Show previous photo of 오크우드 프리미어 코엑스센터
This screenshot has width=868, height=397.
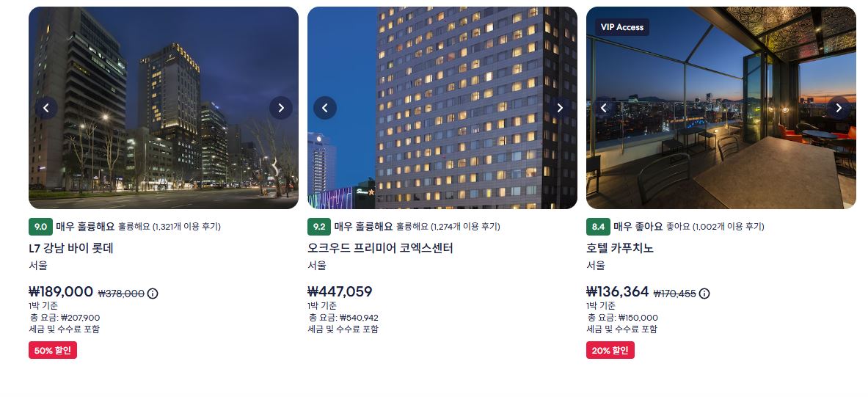(325, 108)
